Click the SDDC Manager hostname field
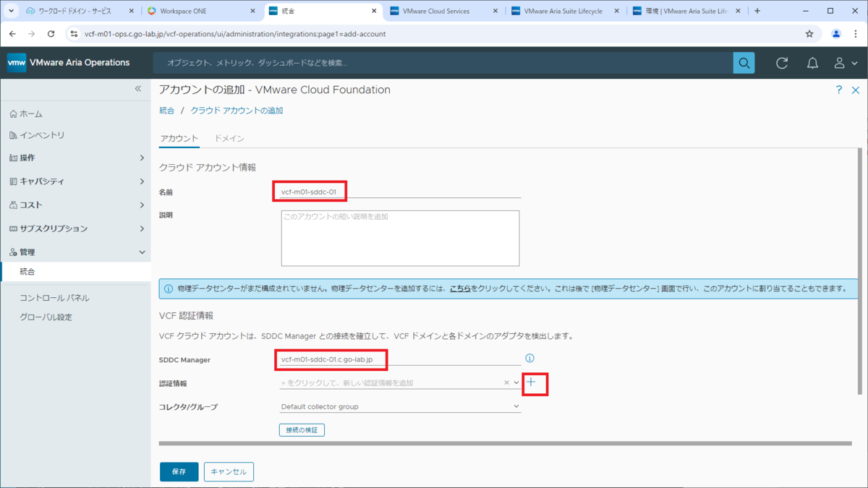 (x=400, y=359)
